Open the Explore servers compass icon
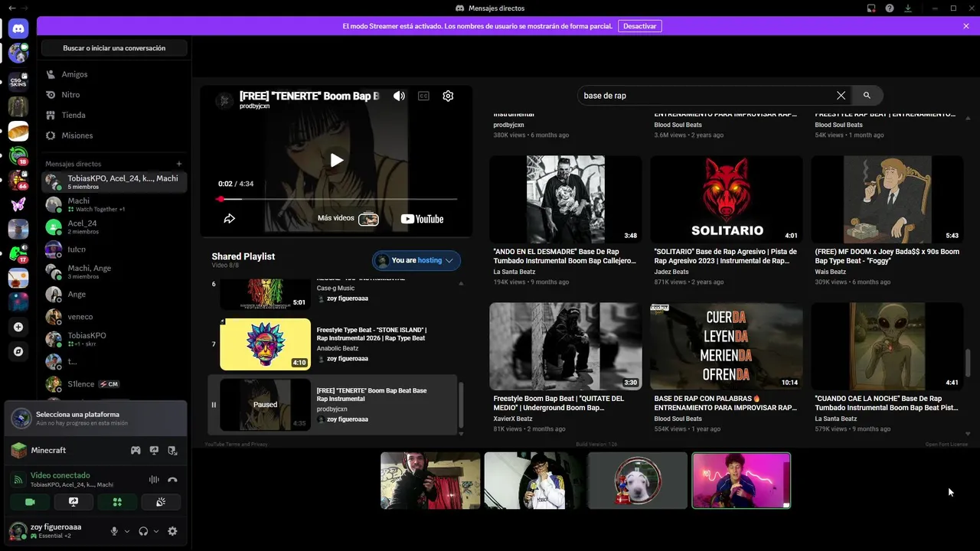980x551 pixels. pos(18,352)
